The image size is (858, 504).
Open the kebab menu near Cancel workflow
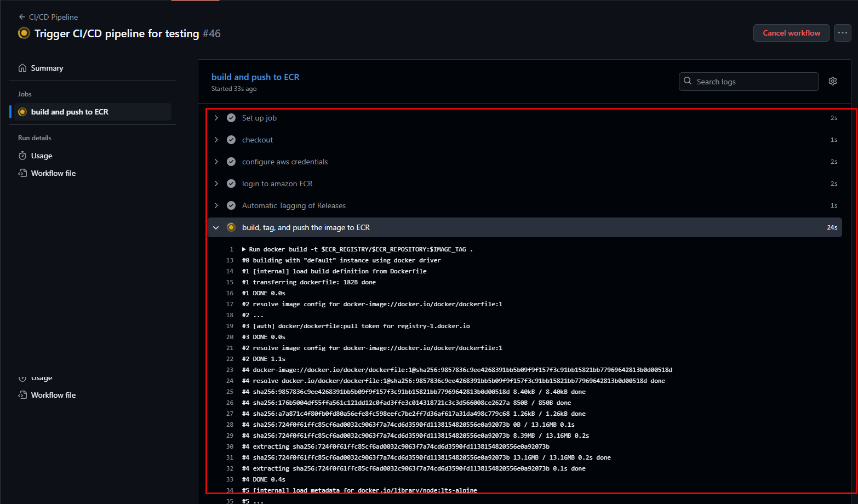(x=842, y=33)
